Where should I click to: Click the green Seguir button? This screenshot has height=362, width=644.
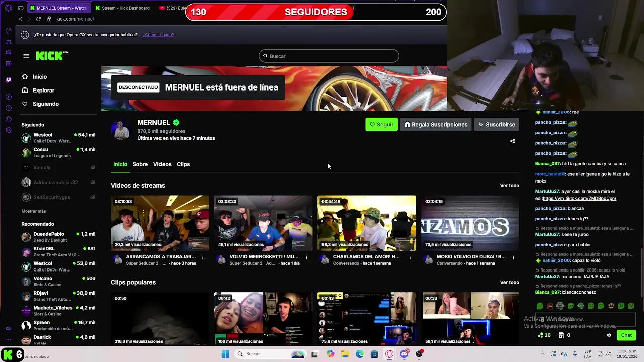(381, 125)
